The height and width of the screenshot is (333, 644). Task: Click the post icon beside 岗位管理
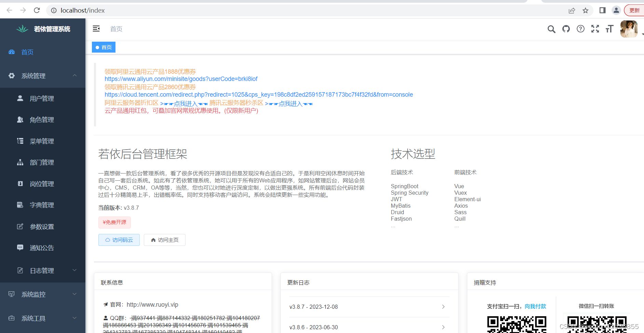(x=20, y=183)
